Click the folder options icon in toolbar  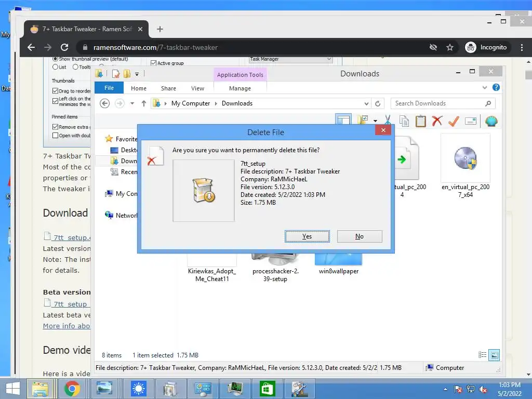(x=363, y=120)
